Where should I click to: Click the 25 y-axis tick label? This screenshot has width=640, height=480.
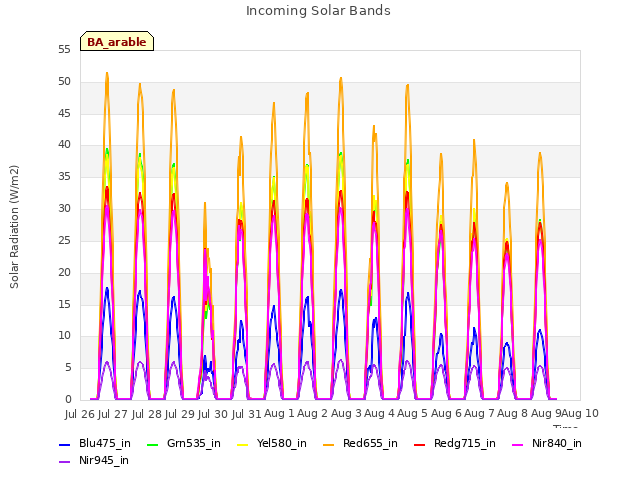pos(64,240)
